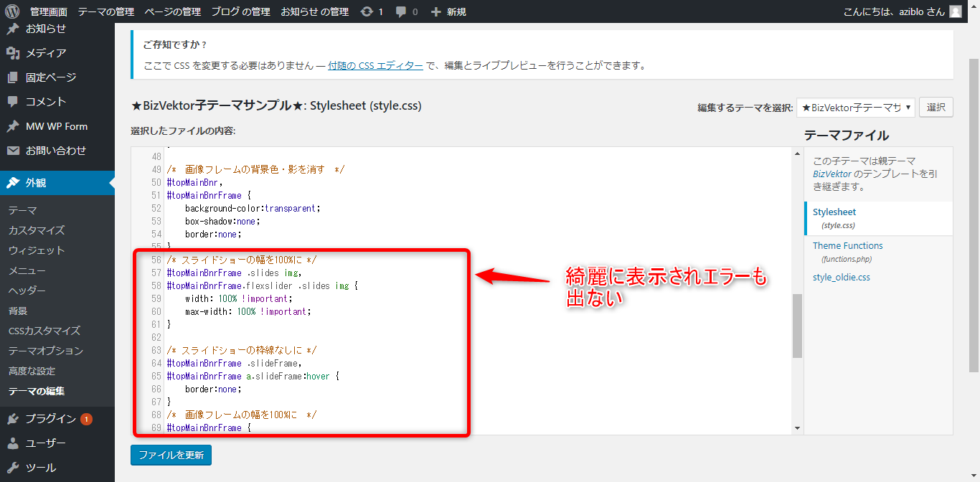Go to テーマ submenu item
This screenshot has width=980, height=482.
tap(23, 210)
